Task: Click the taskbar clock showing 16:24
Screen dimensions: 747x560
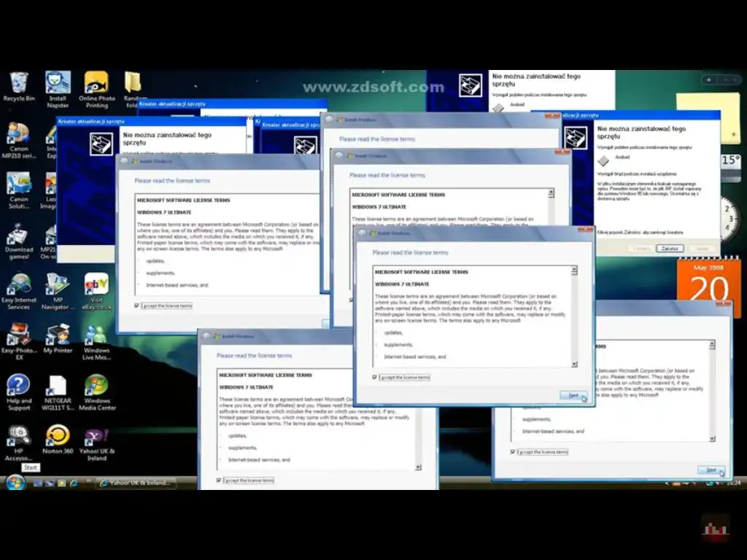Action: pyautogui.click(x=734, y=483)
